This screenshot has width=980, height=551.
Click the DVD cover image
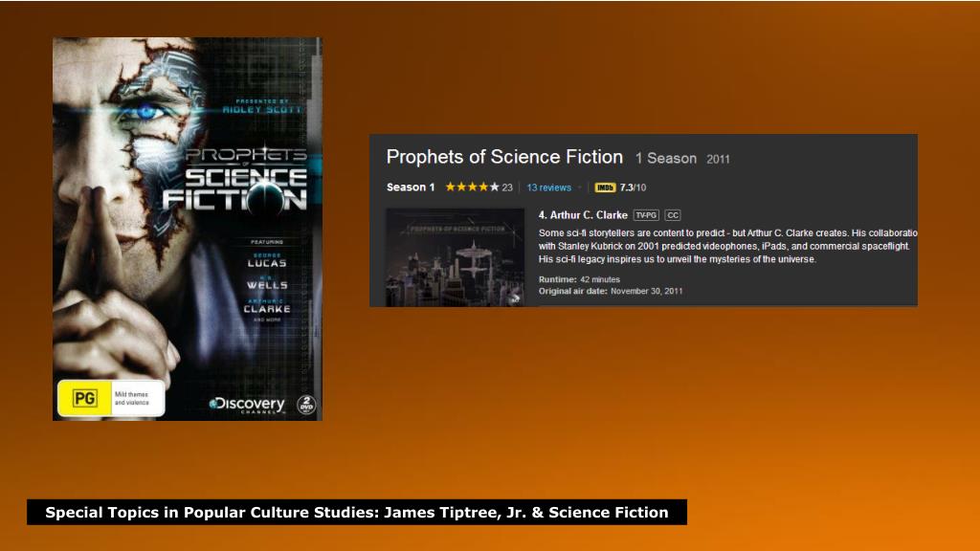tap(188, 229)
